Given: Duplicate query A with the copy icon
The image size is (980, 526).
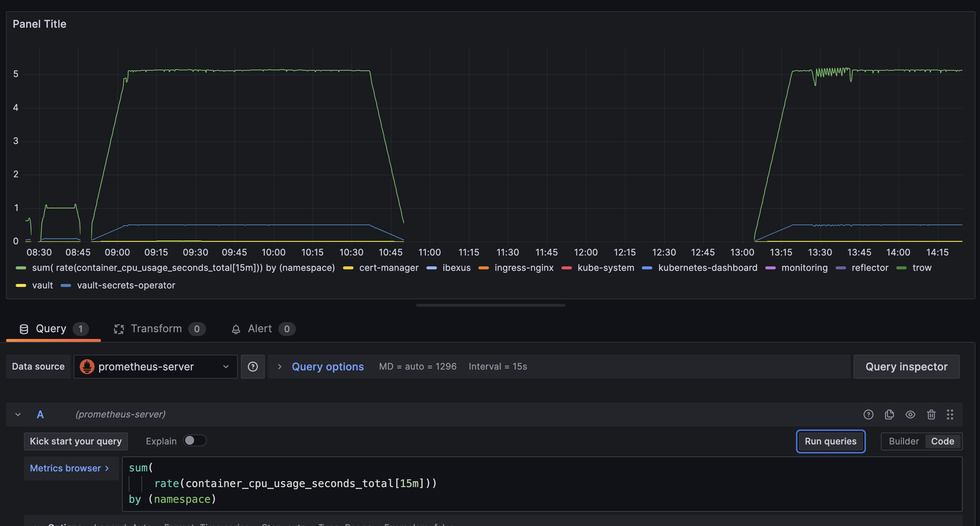Looking at the screenshot, I should (x=889, y=415).
